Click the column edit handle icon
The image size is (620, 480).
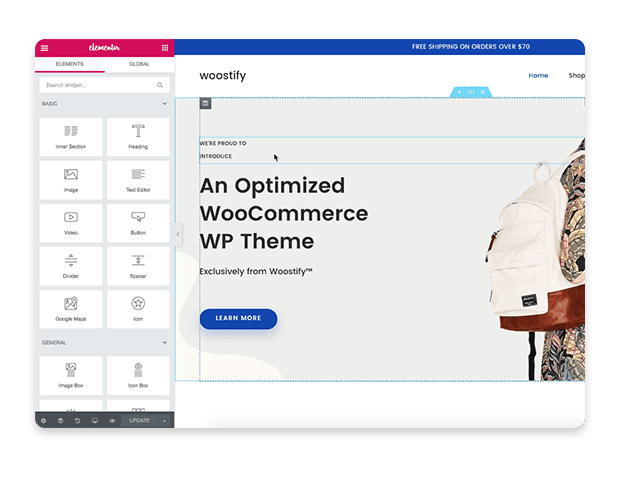click(205, 104)
